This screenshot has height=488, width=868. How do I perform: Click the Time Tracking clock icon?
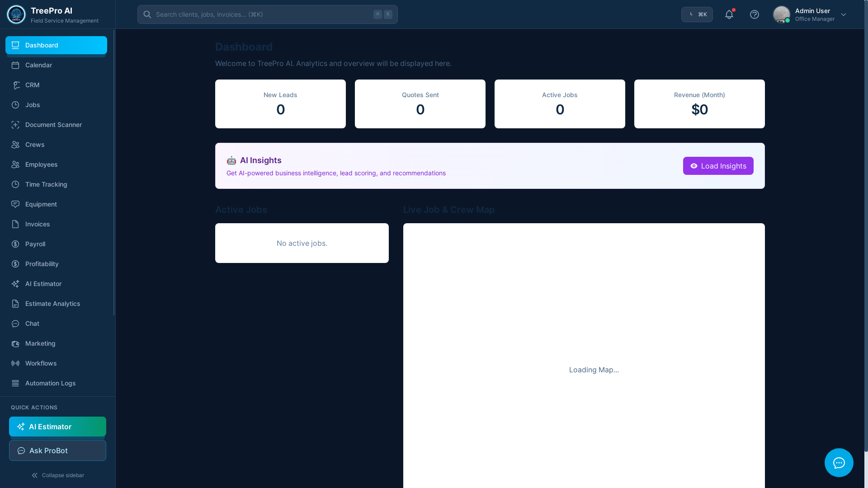[x=15, y=184]
